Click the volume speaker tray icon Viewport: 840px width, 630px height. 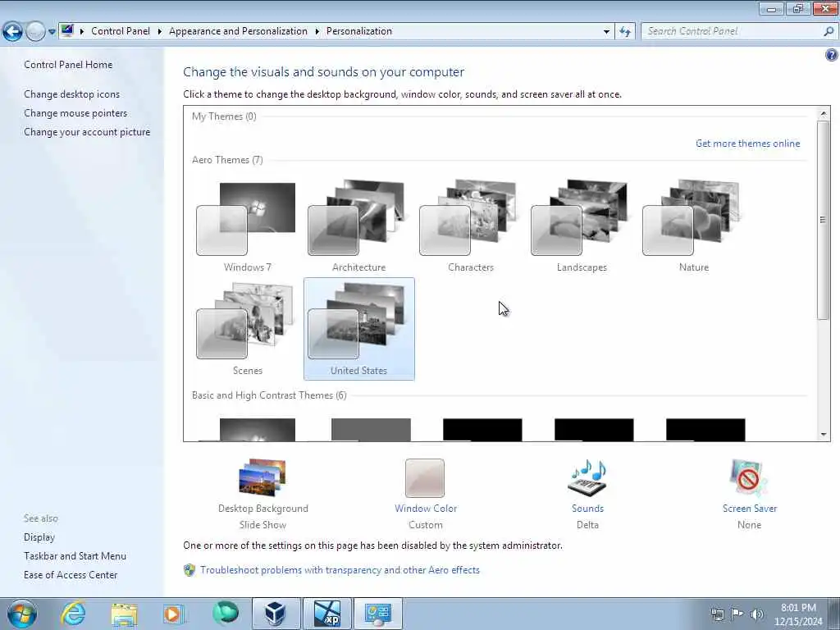click(x=756, y=614)
